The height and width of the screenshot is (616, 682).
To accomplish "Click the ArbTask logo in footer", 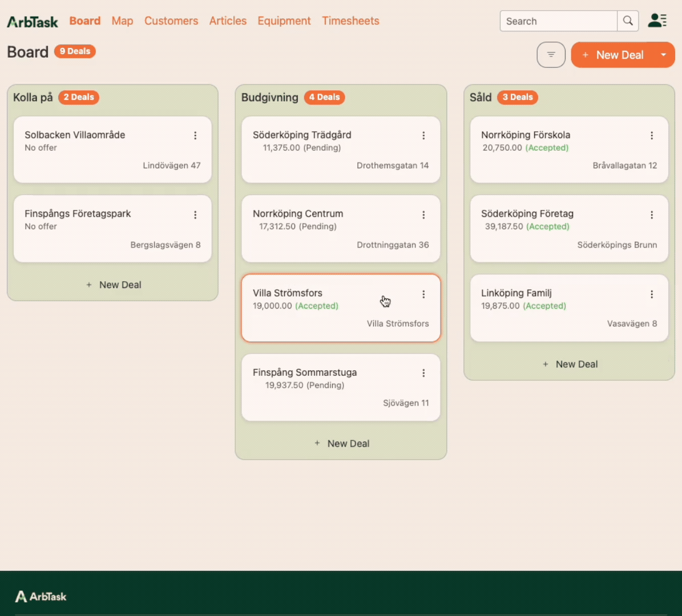I will (x=41, y=597).
